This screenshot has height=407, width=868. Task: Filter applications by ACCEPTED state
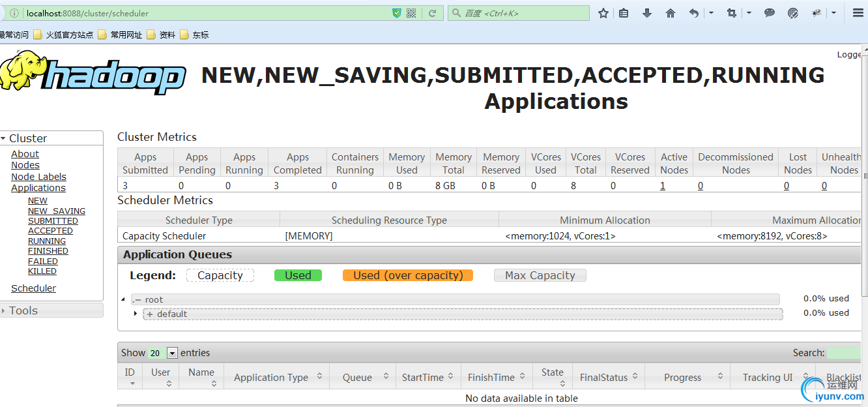[x=50, y=231]
